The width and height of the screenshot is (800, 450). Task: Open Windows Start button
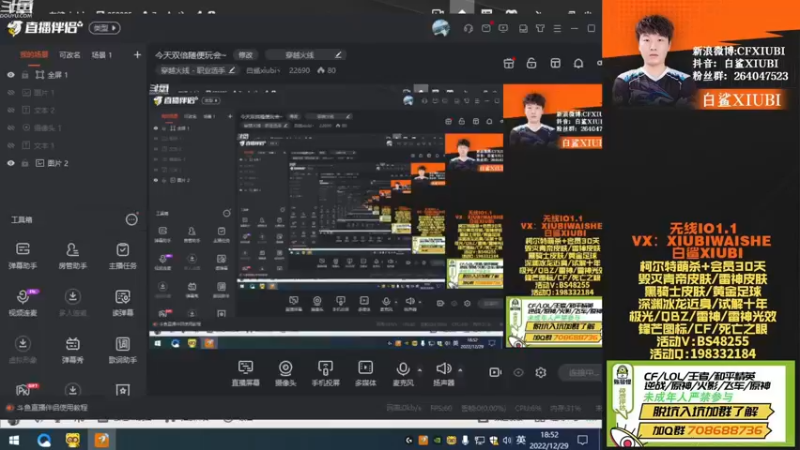(14, 440)
